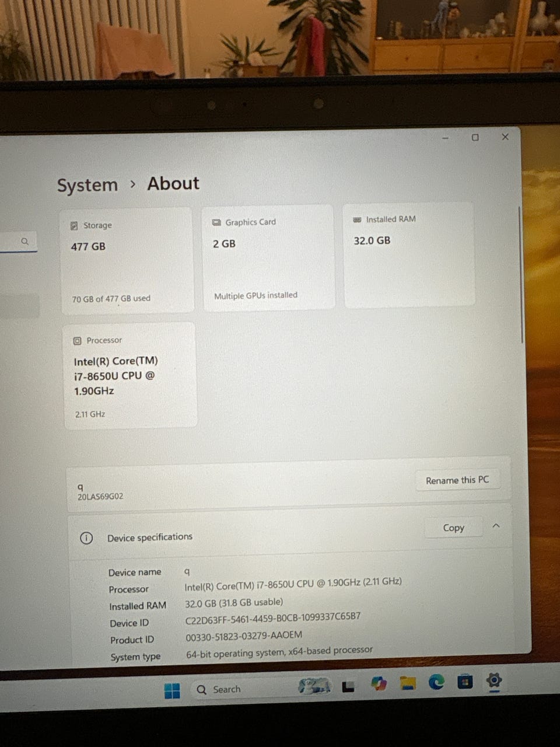Maximize the Settings window
The image size is (560, 747).
(x=475, y=138)
